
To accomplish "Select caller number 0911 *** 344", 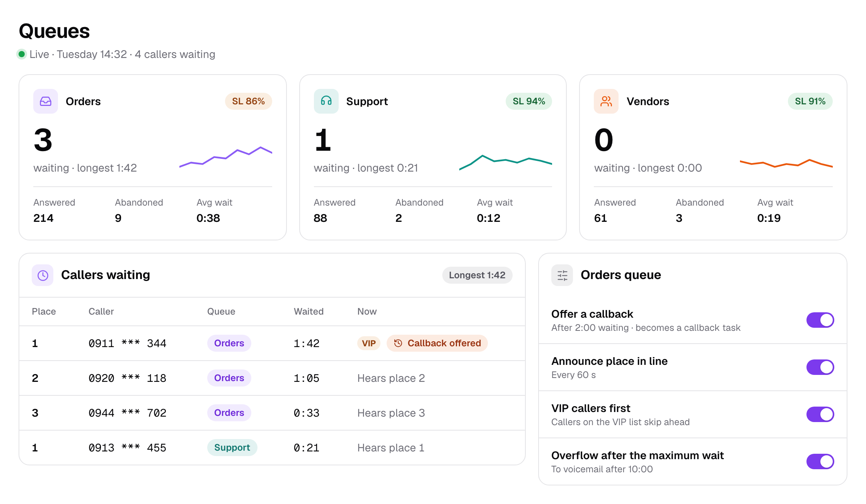I will tap(127, 343).
